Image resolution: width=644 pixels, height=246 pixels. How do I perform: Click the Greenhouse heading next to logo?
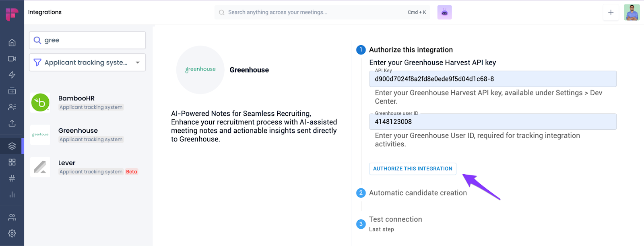tap(249, 70)
